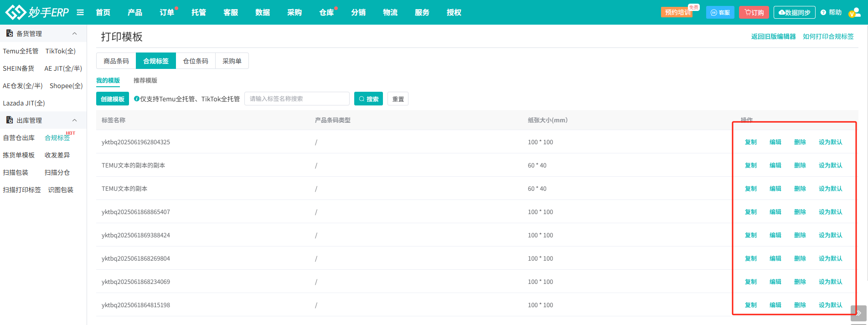Switch to the 推荐模版 tab
This screenshot has height=325, width=868.
[145, 80]
